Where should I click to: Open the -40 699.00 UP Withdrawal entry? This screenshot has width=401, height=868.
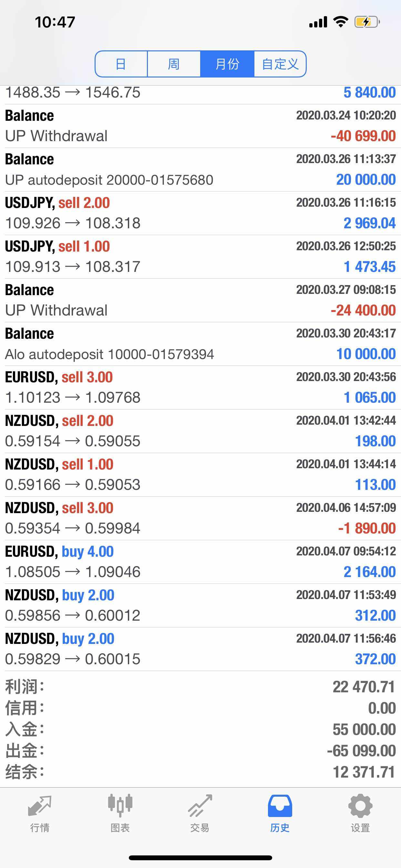pos(200,126)
